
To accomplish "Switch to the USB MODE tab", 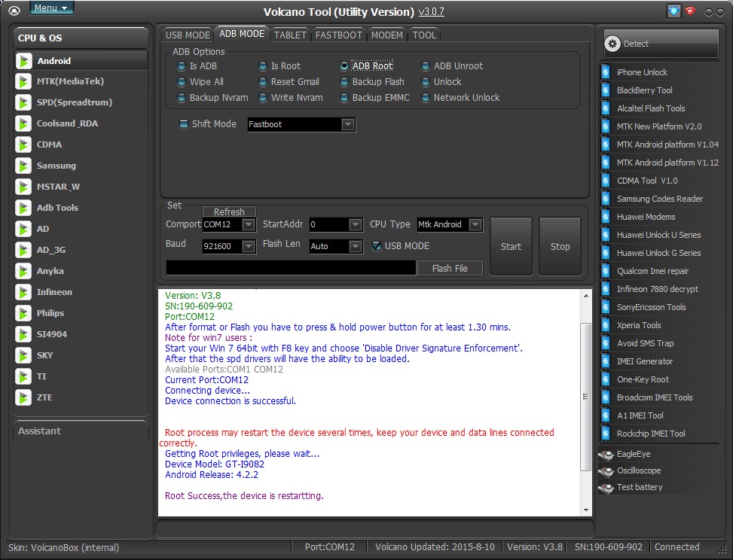I will click(x=188, y=35).
